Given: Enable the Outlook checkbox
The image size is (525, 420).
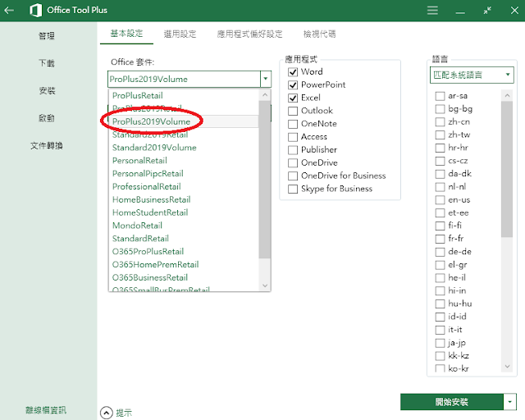Looking at the screenshot, I should pos(293,111).
